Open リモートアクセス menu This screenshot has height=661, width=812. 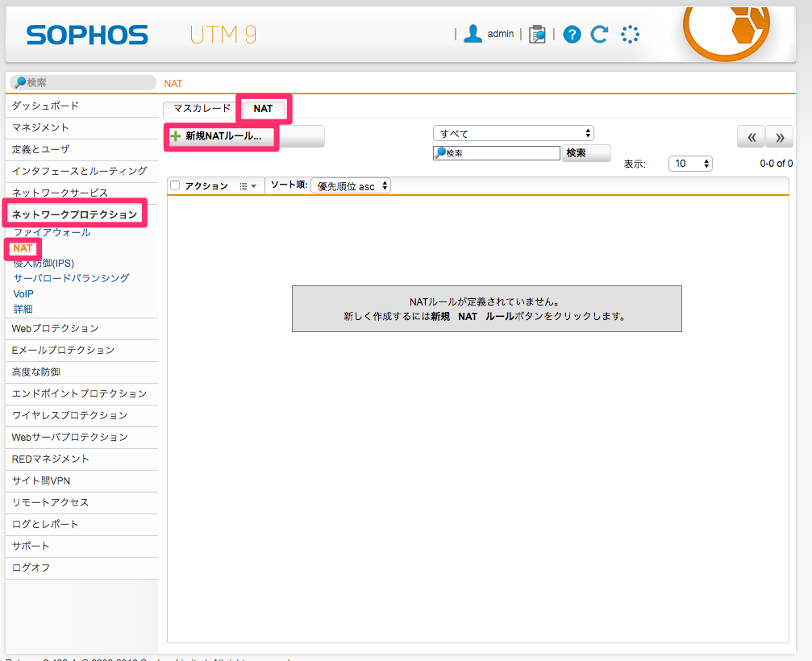[81, 503]
